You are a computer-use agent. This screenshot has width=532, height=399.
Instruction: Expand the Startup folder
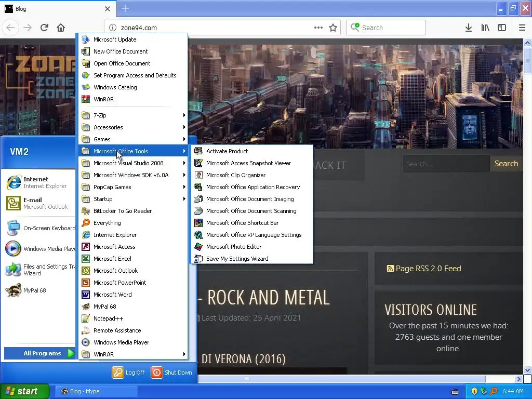coord(134,199)
